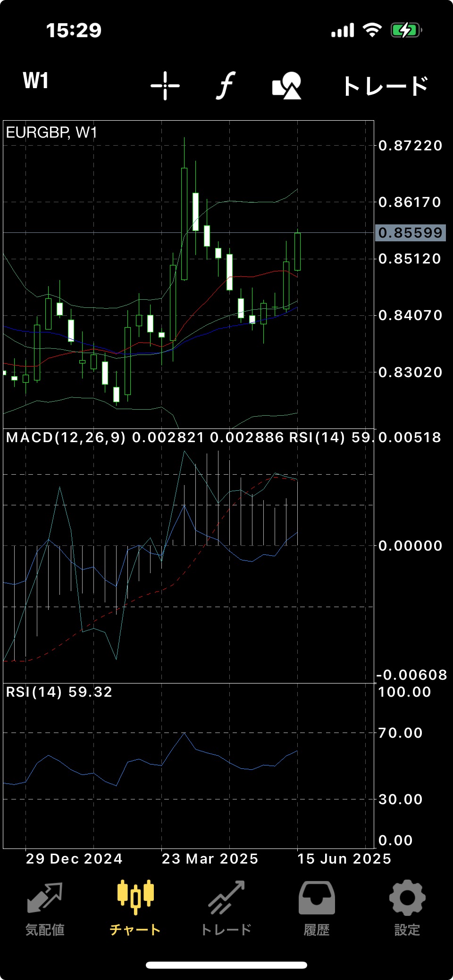Click the 23 Mar 2025 date marker

pos(210,859)
